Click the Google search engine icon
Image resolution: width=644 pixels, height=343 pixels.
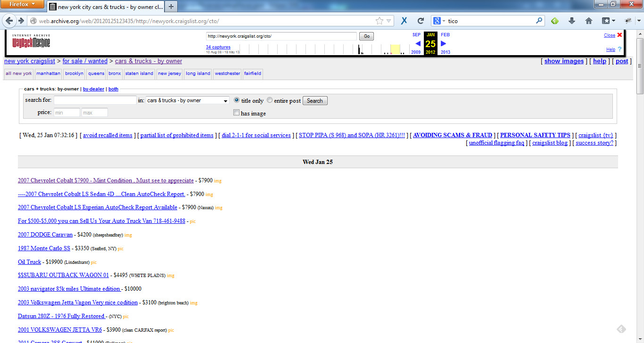[437, 21]
